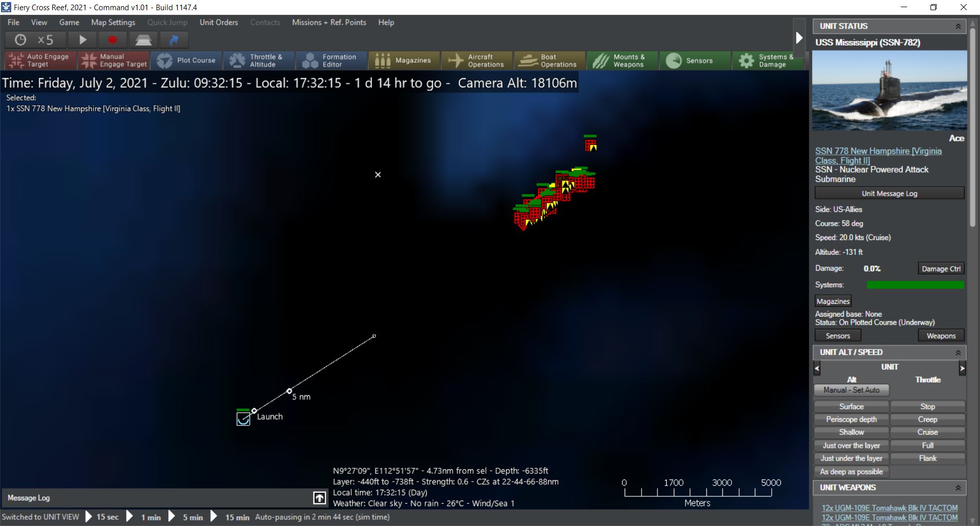Viewport: 980px width, 526px height.
Task: Choose the Plot Course tool
Action: click(x=186, y=60)
